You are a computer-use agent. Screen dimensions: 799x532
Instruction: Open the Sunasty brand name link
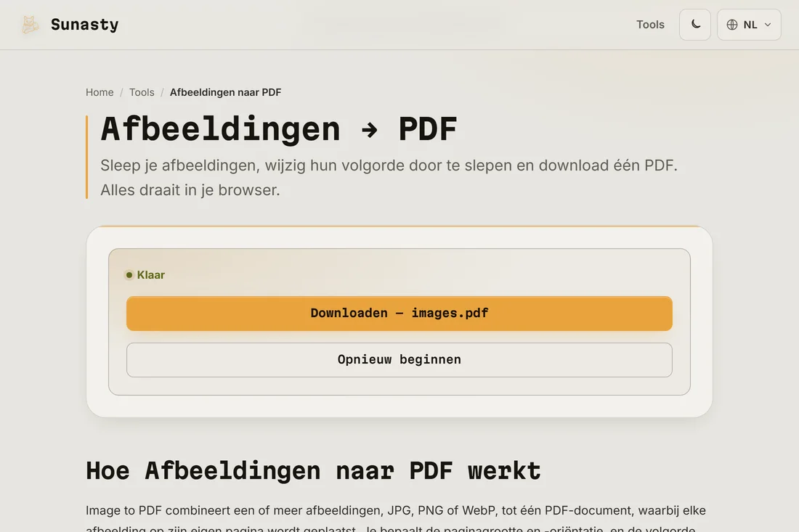(x=84, y=25)
